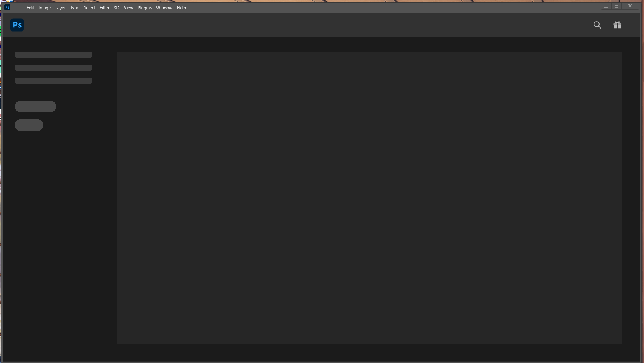Image resolution: width=644 pixels, height=363 pixels.
Task: Click the New file button placeholder
Action: tap(35, 106)
